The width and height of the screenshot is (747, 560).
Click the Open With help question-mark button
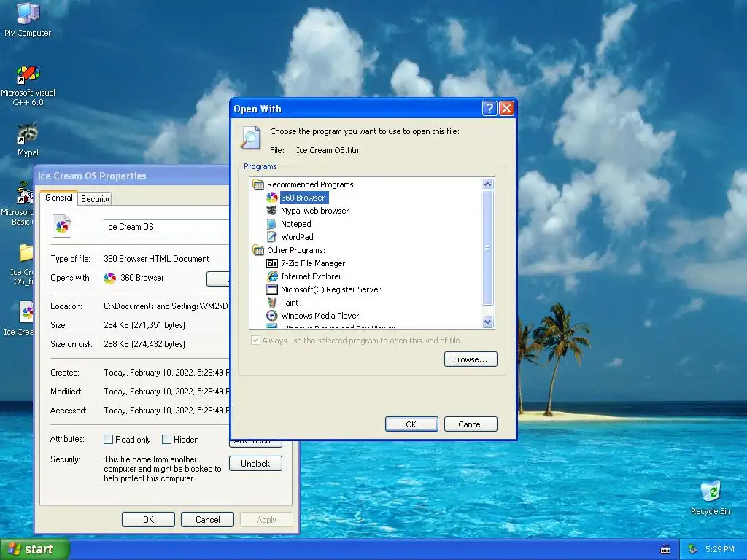[x=489, y=109]
